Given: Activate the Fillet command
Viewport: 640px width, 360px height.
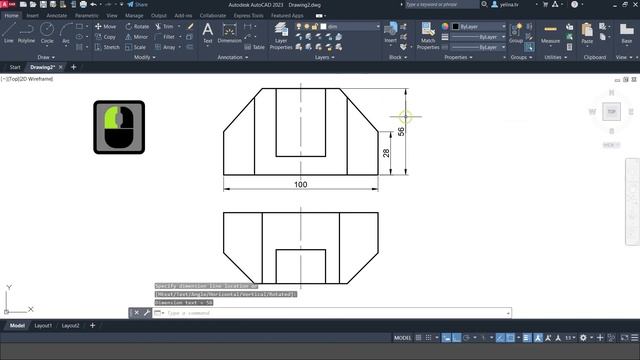Looking at the screenshot, I should point(165,37).
